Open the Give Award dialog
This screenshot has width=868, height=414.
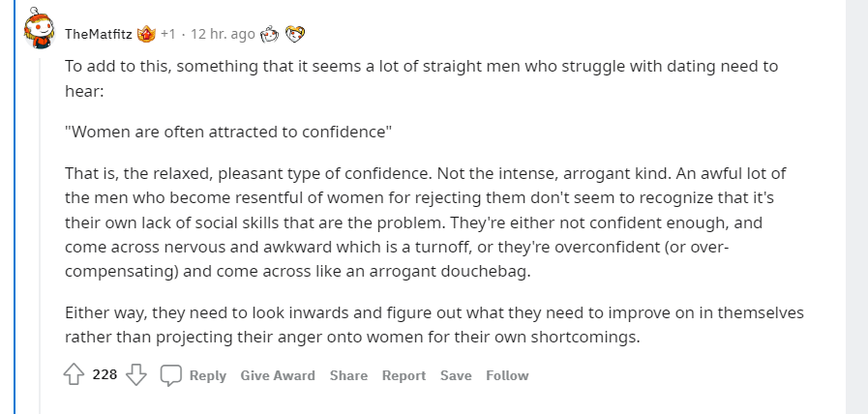[278, 376]
